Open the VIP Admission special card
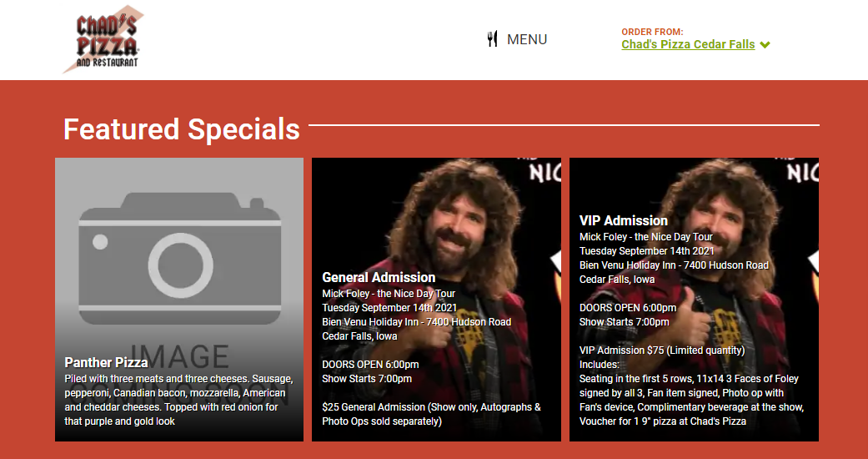Screen dimensions: 868x459 [x=694, y=300]
